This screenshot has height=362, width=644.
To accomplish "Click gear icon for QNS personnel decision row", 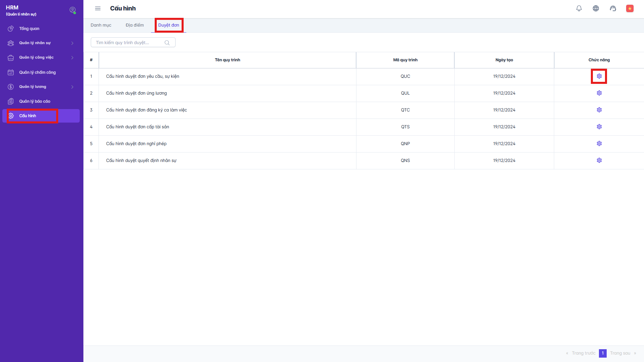I will [x=599, y=160].
